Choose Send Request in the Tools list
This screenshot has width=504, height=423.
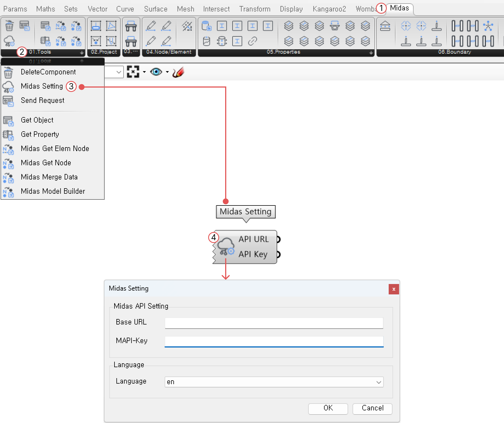click(42, 100)
